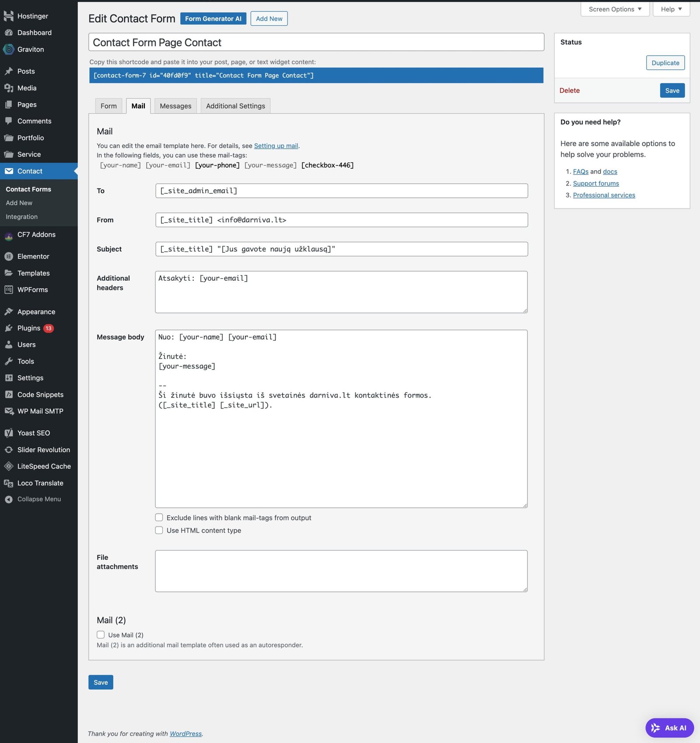Click into the Subject input field
This screenshot has width=700, height=743.
pyautogui.click(x=341, y=249)
